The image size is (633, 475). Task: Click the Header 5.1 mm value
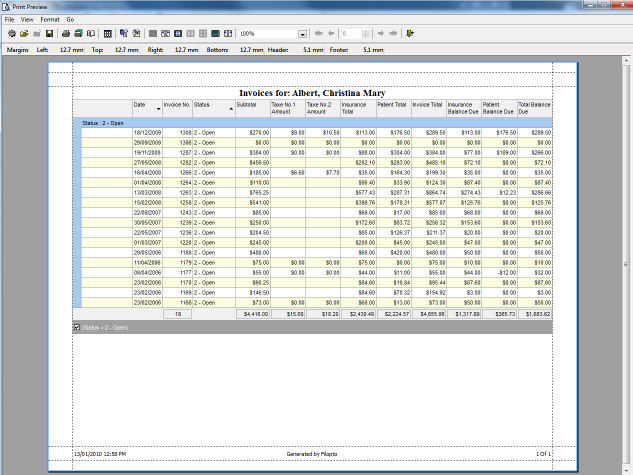[313, 50]
